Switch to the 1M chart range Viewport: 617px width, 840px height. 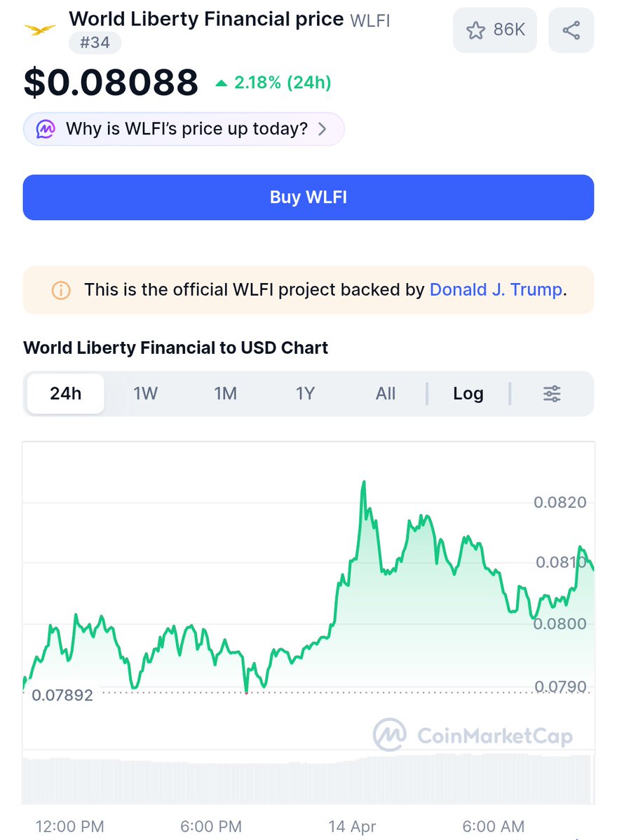[x=225, y=394]
